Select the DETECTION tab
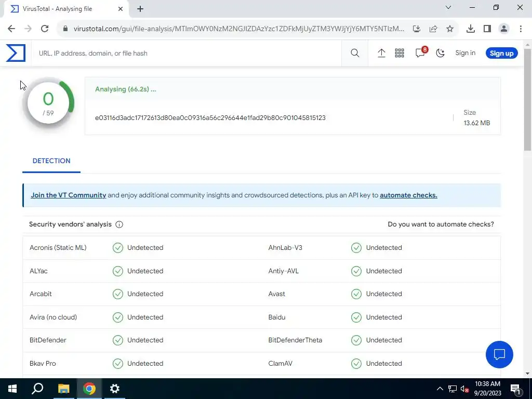Screen dimensions: 532x399 point(51,161)
